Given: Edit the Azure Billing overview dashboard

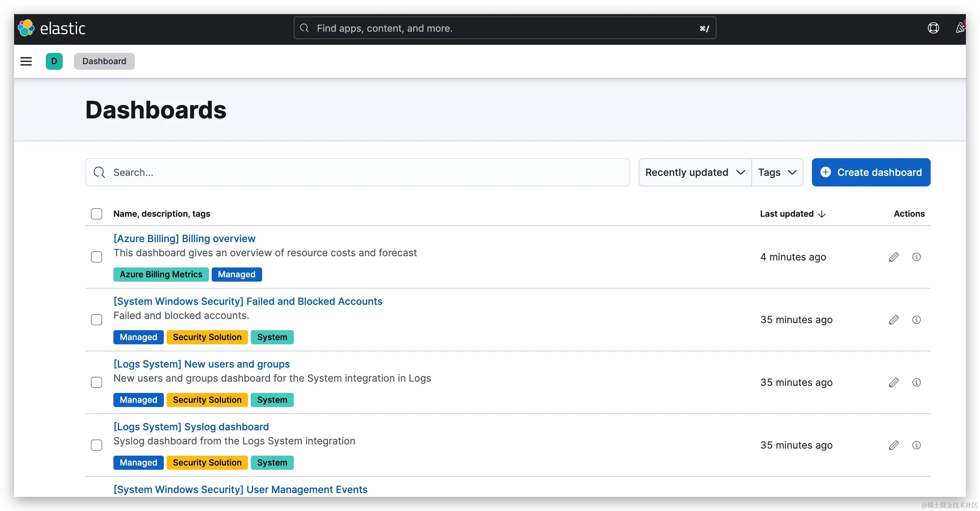Looking at the screenshot, I should [894, 257].
